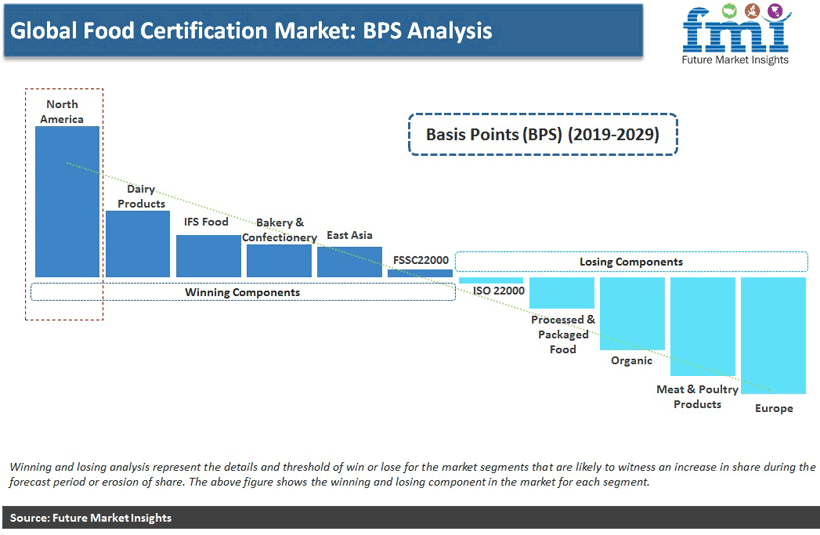Click the ISO 22000 bar
This screenshot has height=535, width=820.
point(491,280)
